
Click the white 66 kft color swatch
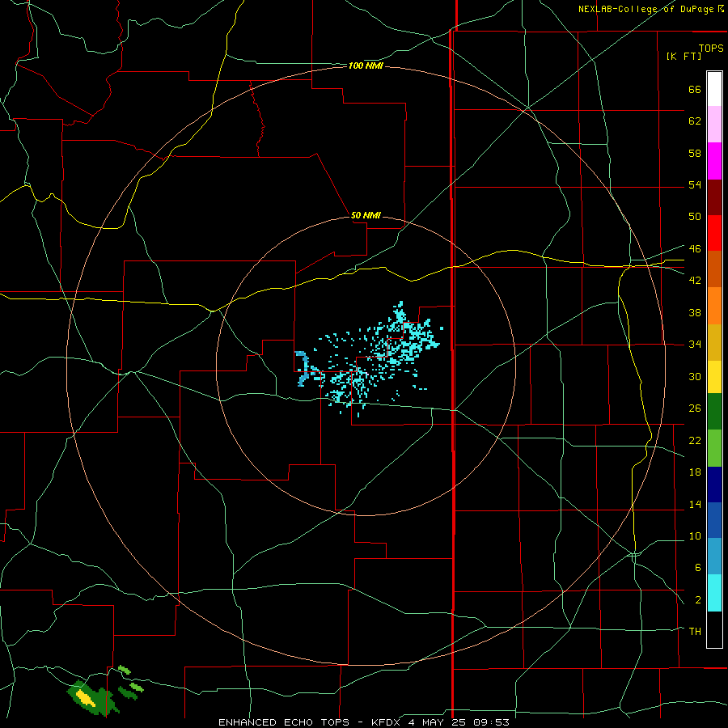click(x=714, y=89)
